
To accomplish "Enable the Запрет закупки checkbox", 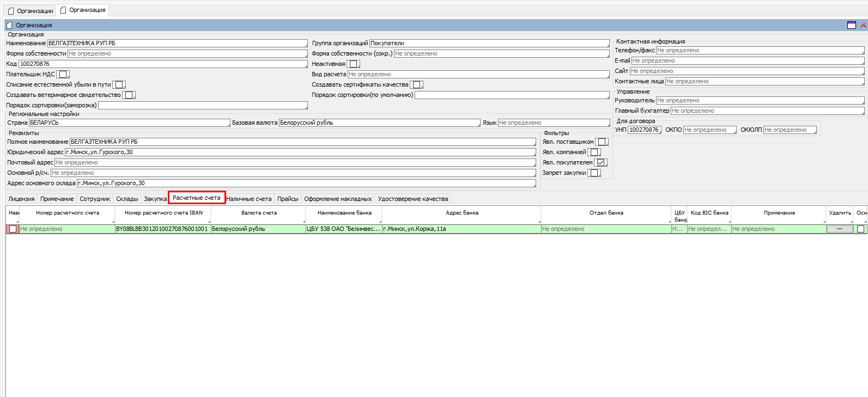I will (x=594, y=173).
